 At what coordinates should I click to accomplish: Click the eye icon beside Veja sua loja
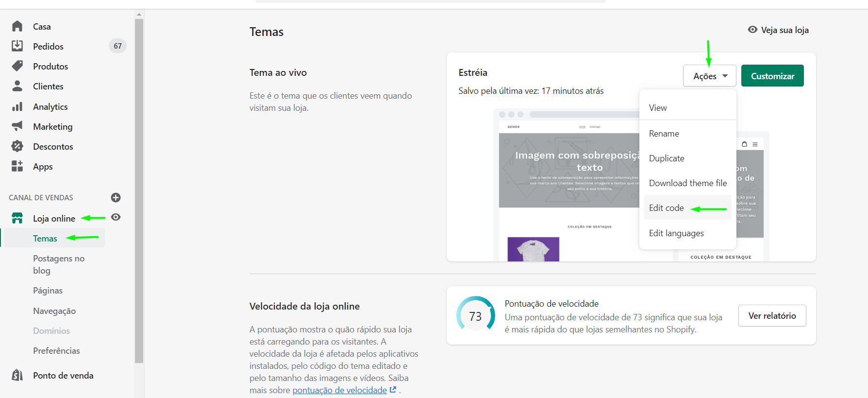752,30
